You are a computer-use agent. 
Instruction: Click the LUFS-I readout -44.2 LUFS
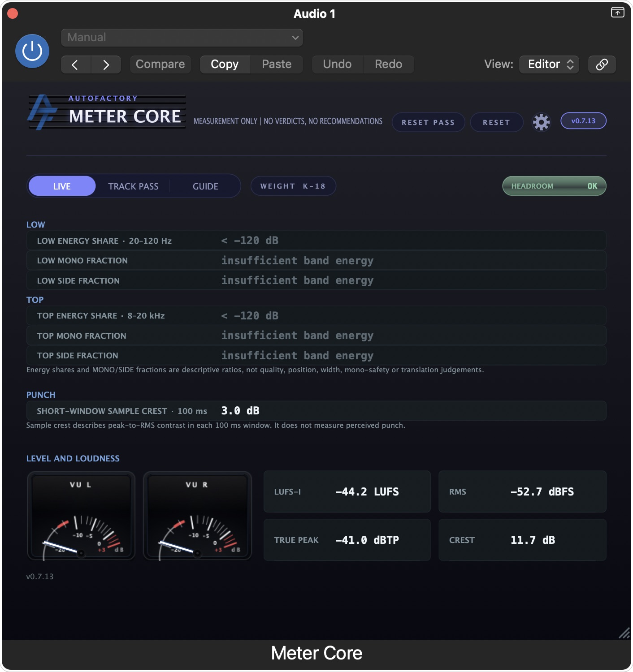(x=347, y=491)
